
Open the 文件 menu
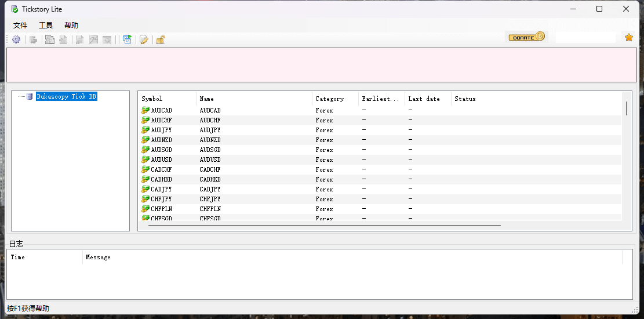(20, 26)
